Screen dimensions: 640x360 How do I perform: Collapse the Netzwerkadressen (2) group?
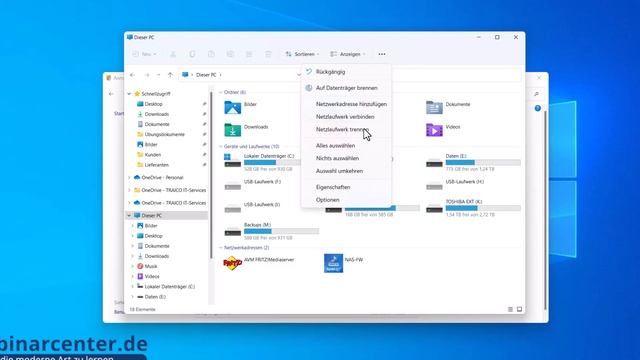pos(220,247)
